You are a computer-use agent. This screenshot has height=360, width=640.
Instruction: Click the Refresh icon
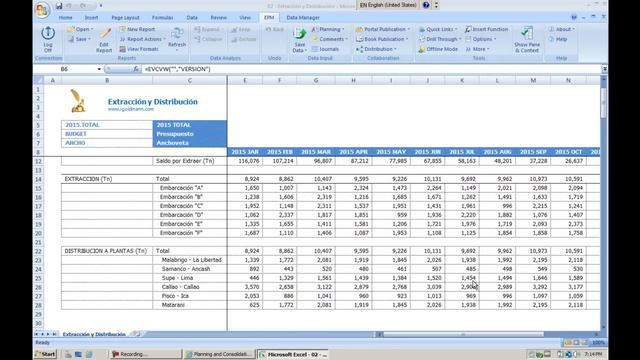(177, 34)
